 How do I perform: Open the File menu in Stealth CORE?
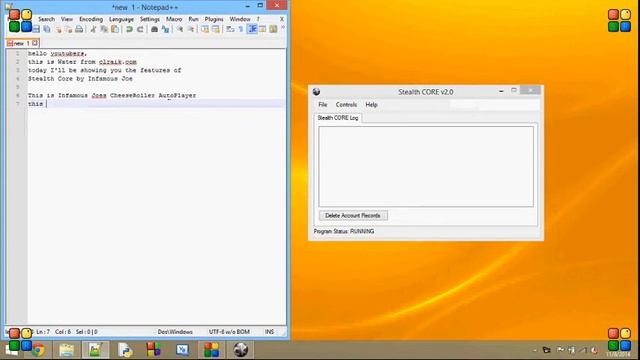point(322,105)
